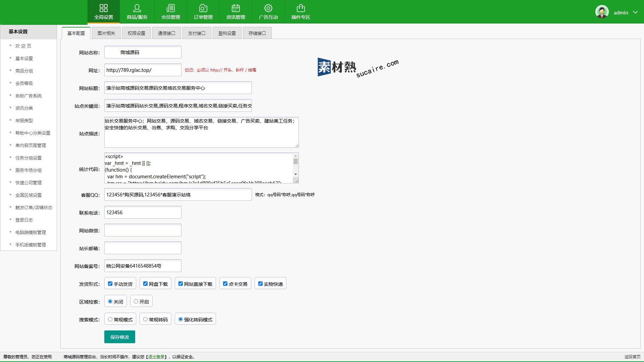Screen dimensions: 644x362
Task: Open 登录日志 in the sidebar
Action: [24, 220]
